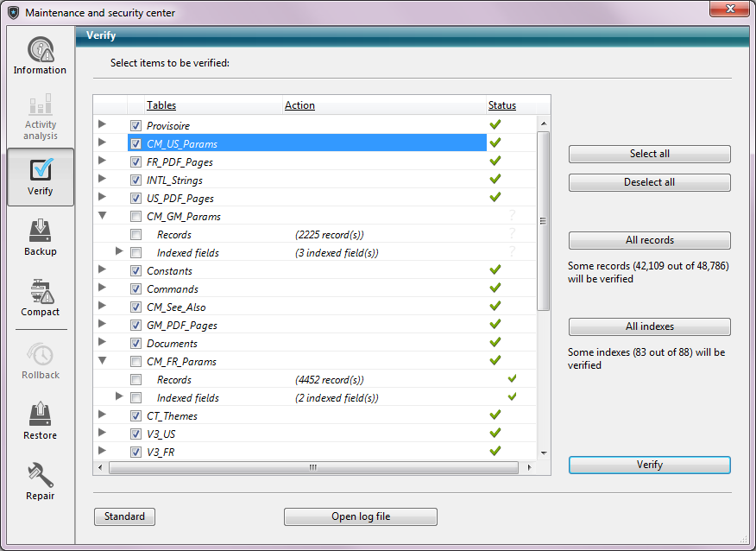
Task: Open the Information section icon
Action: click(40, 51)
